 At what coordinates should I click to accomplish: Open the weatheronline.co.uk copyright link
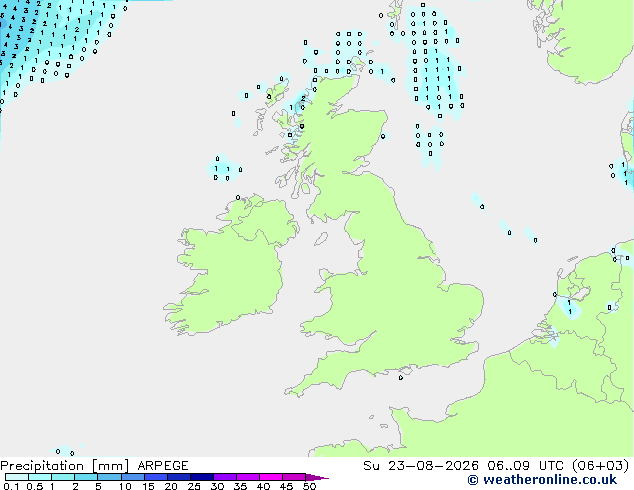(x=542, y=480)
